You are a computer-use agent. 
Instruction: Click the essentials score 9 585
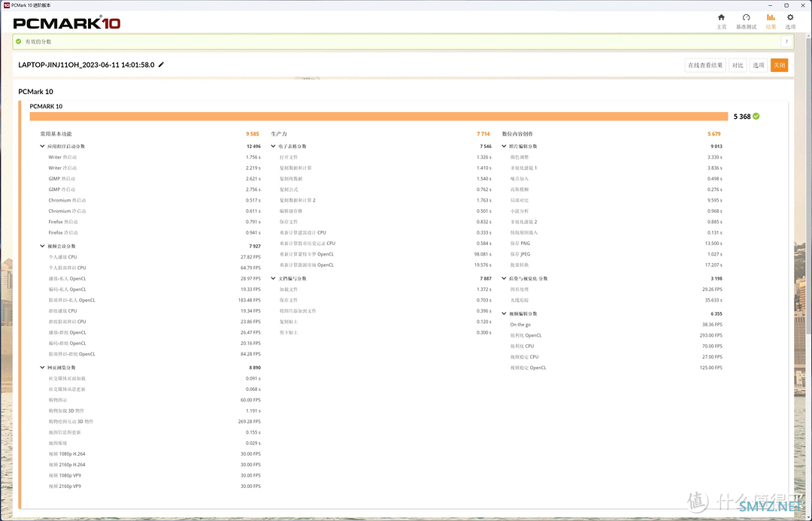pyautogui.click(x=252, y=134)
